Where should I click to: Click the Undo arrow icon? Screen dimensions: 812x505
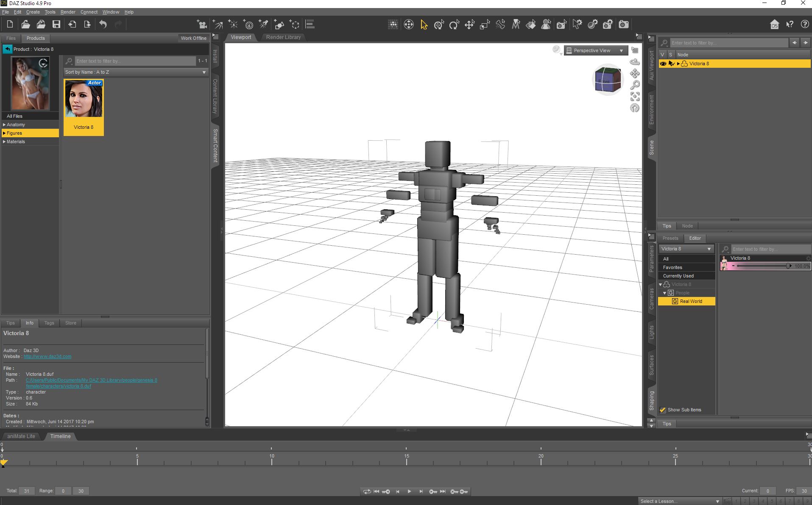pos(103,25)
